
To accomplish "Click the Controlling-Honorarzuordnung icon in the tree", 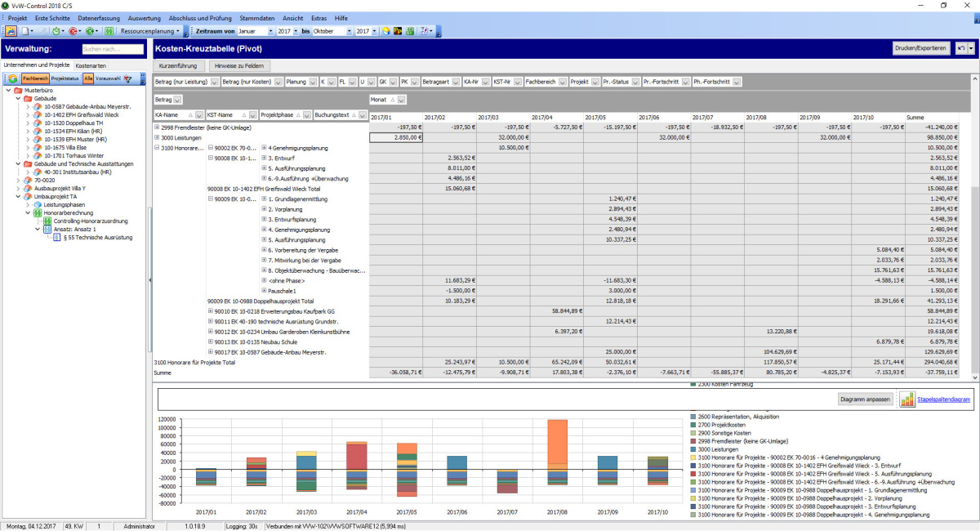I will (47, 221).
